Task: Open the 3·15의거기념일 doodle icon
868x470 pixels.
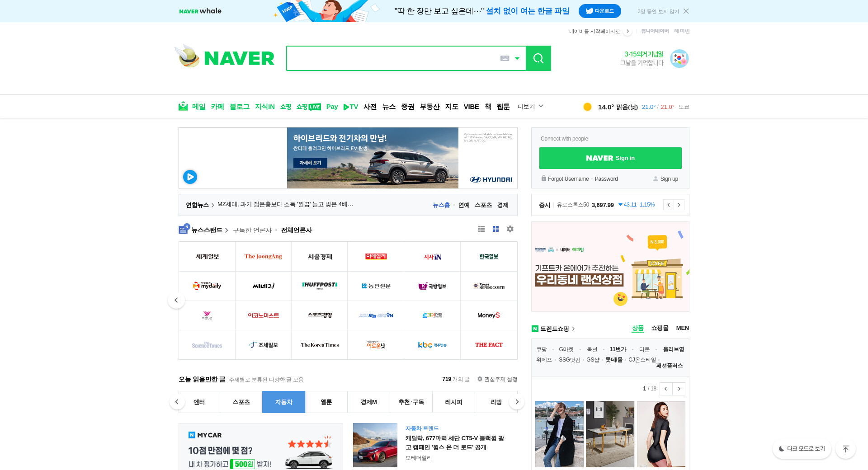Action: coord(679,59)
